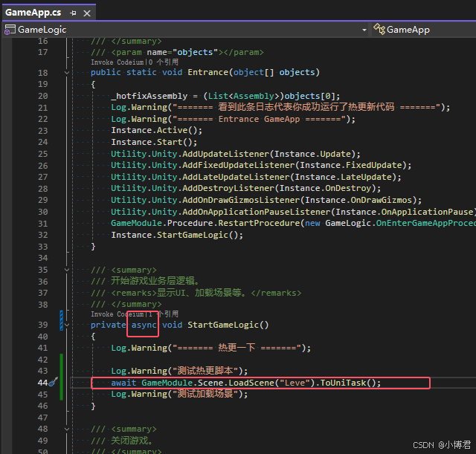Click LoadSource call text "Leve" on line 44
The image size is (476, 454).
coord(295,383)
